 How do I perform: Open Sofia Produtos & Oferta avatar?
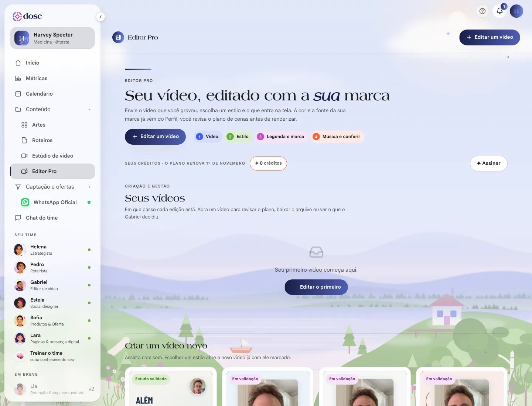point(20,321)
